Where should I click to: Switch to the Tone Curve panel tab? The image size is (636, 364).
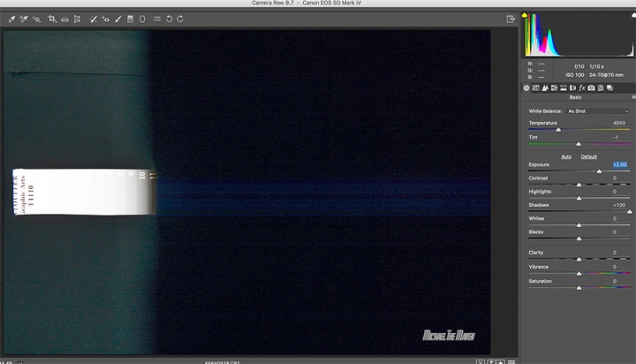(535, 87)
